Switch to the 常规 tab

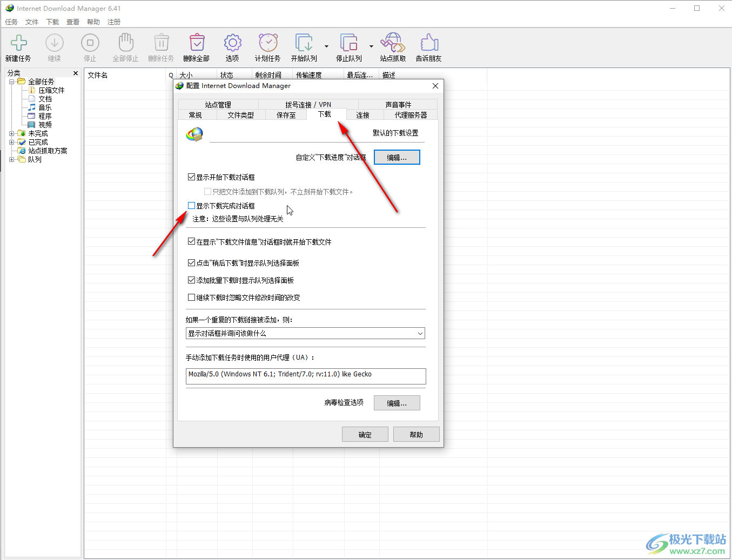[196, 115]
